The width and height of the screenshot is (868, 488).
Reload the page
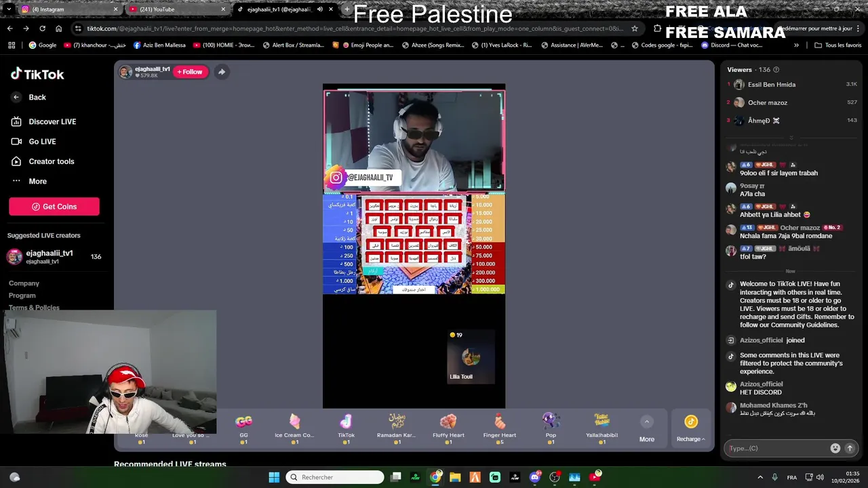(x=42, y=28)
